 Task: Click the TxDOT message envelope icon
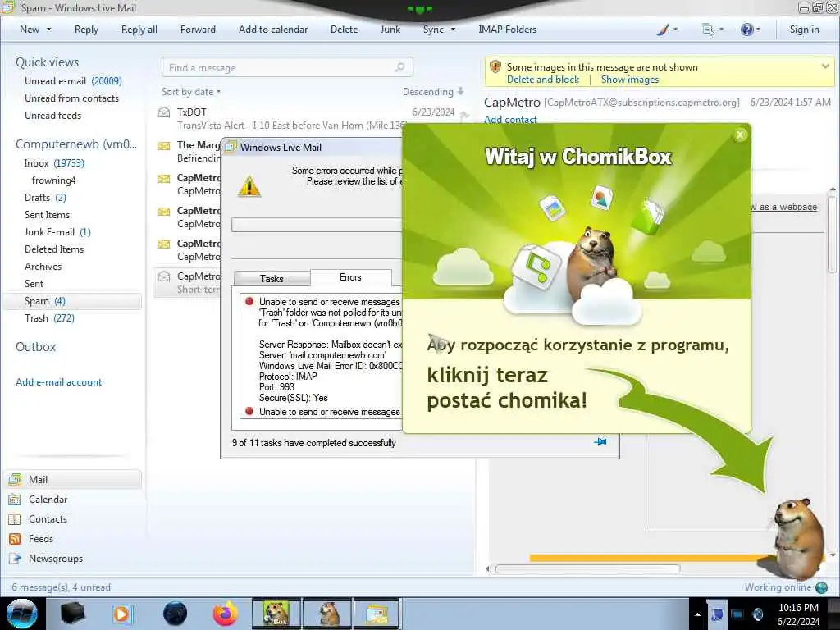pyautogui.click(x=164, y=112)
